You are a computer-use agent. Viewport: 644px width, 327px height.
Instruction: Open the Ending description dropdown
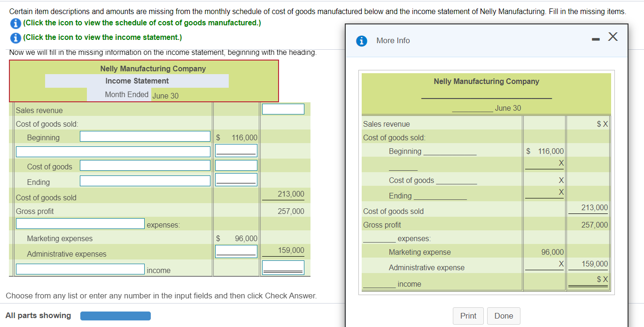click(145, 182)
